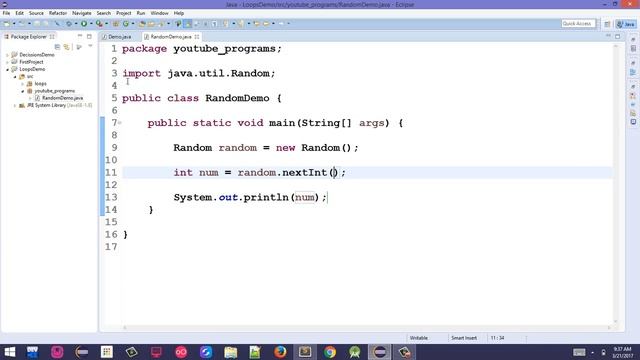Select the Java perspective button

pyautogui.click(x=626, y=24)
